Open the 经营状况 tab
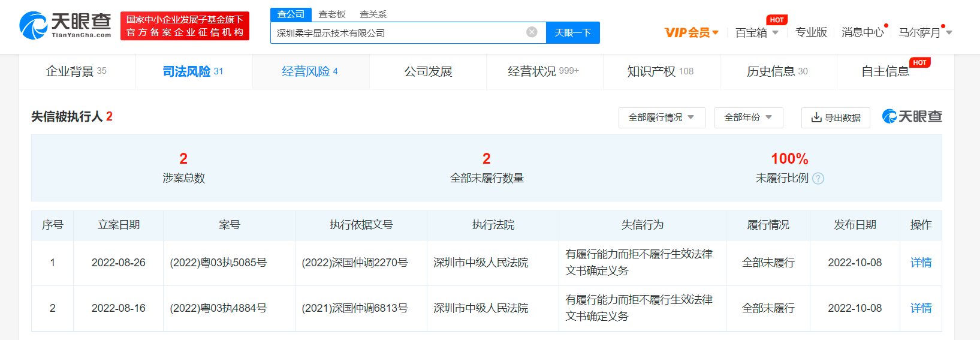The width and height of the screenshot is (980, 340). (544, 71)
